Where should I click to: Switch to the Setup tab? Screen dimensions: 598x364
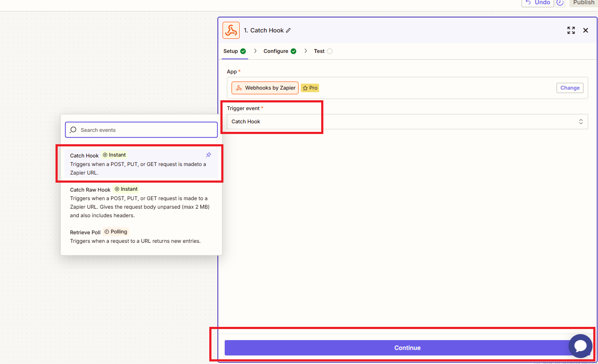point(235,51)
